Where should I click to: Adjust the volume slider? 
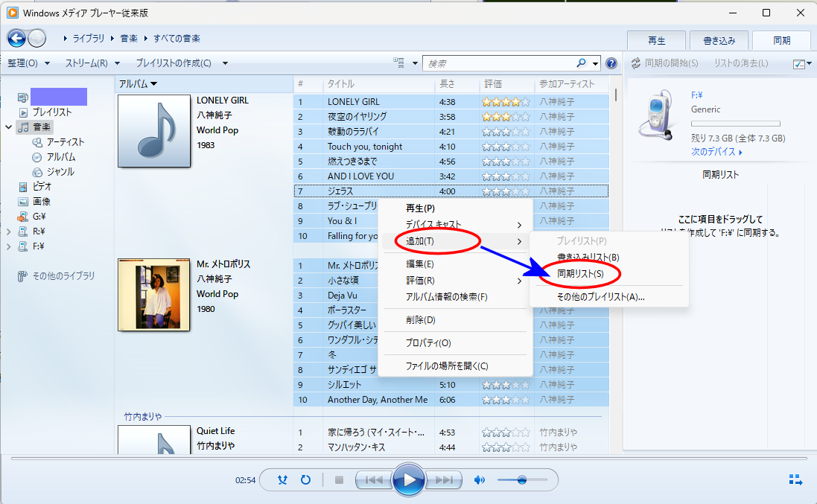point(522,480)
